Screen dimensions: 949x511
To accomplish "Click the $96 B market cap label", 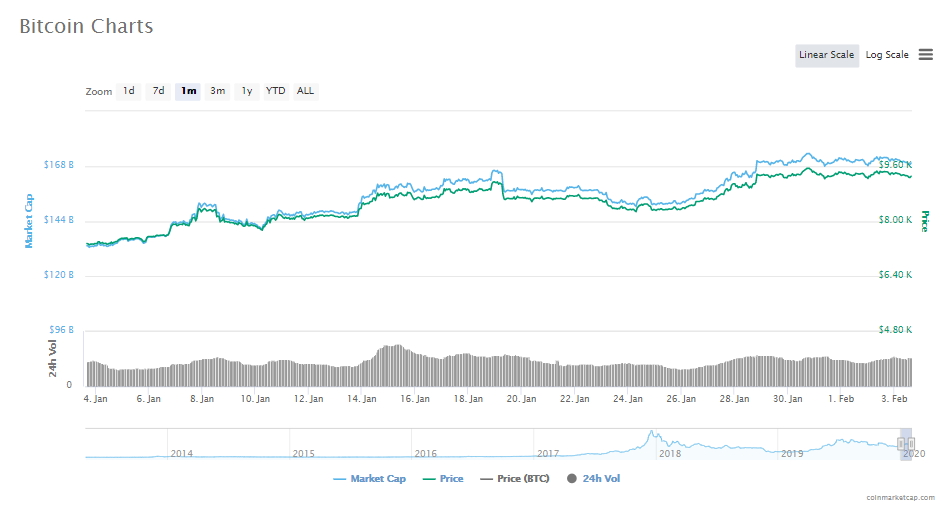I will pyautogui.click(x=61, y=330).
